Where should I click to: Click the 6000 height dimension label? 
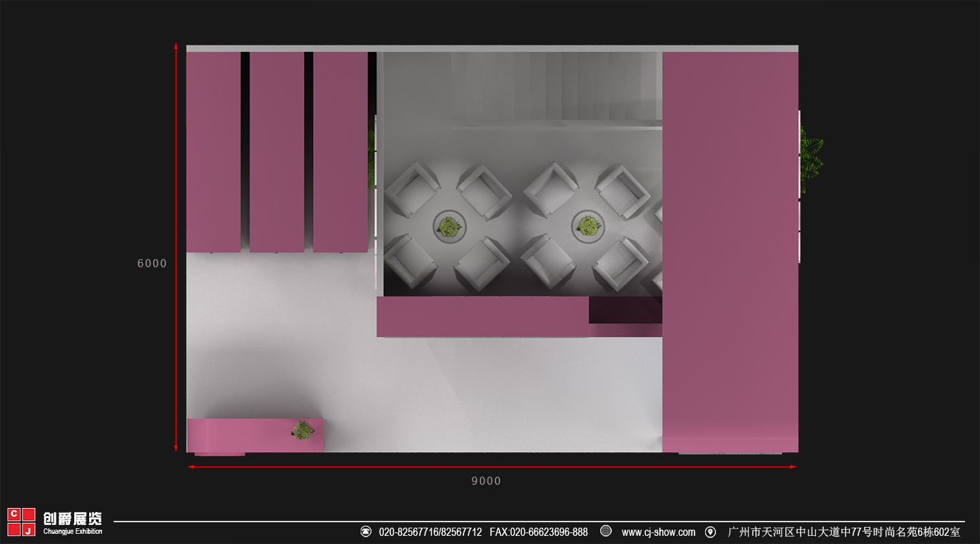[152, 263]
